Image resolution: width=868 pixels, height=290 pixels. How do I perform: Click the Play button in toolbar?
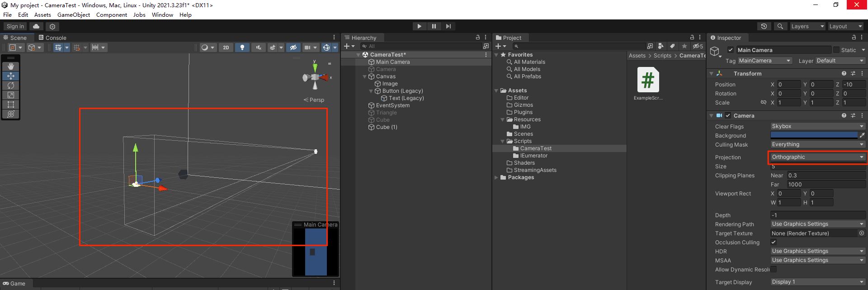pyautogui.click(x=419, y=26)
